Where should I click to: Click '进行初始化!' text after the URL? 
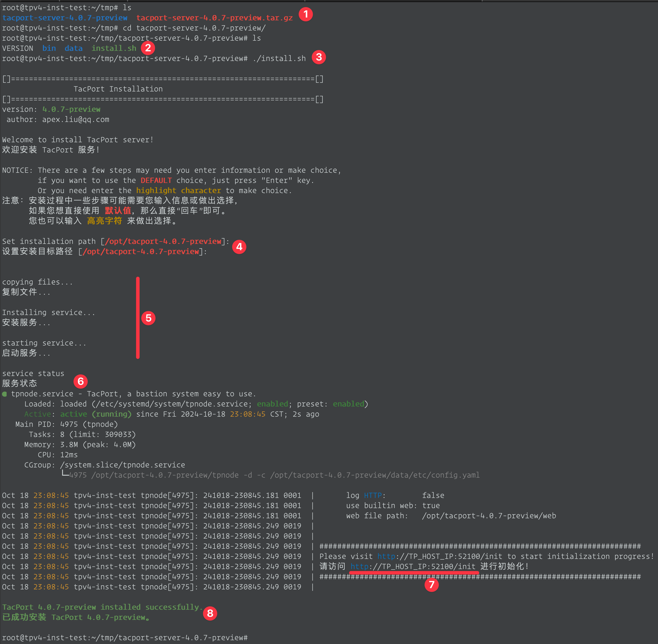pyautogui.click(x=504, y=566)
